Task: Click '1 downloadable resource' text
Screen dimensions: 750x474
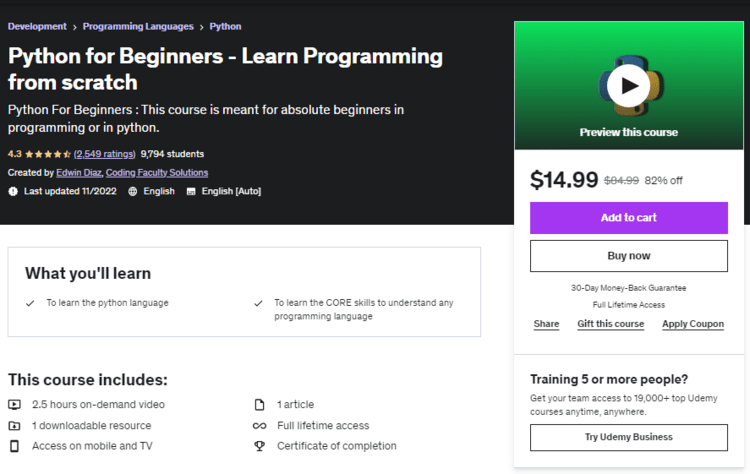Action: point(91,426)
